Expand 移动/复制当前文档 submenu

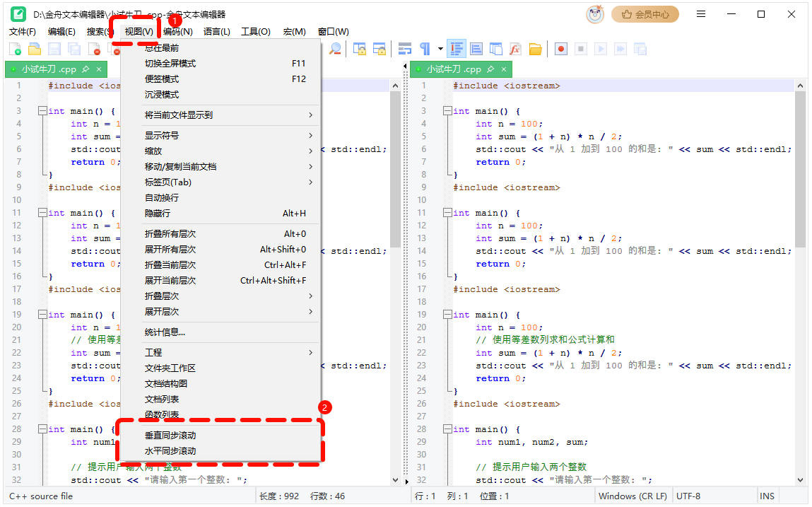point(221,166)
